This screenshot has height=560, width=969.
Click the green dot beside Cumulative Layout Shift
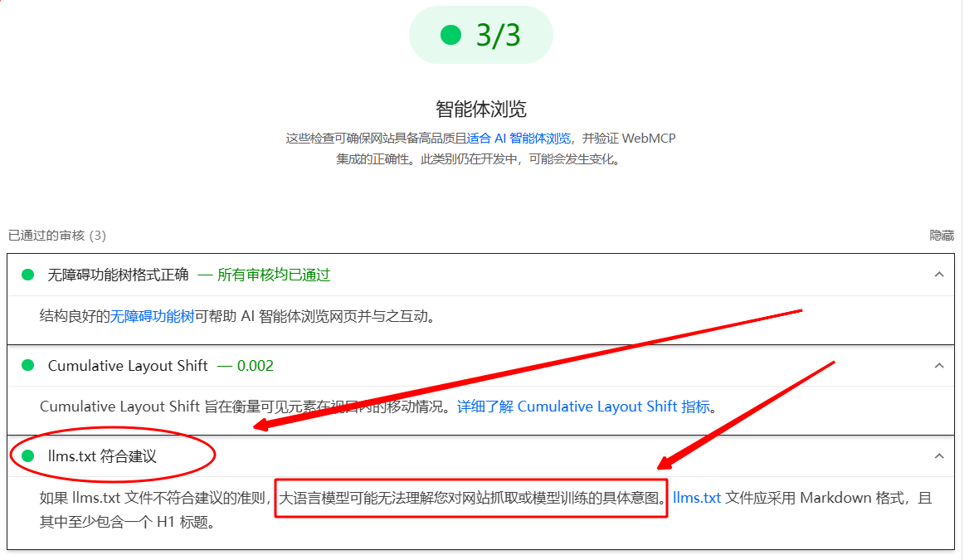pyautogui.click(x=28, y=365)
